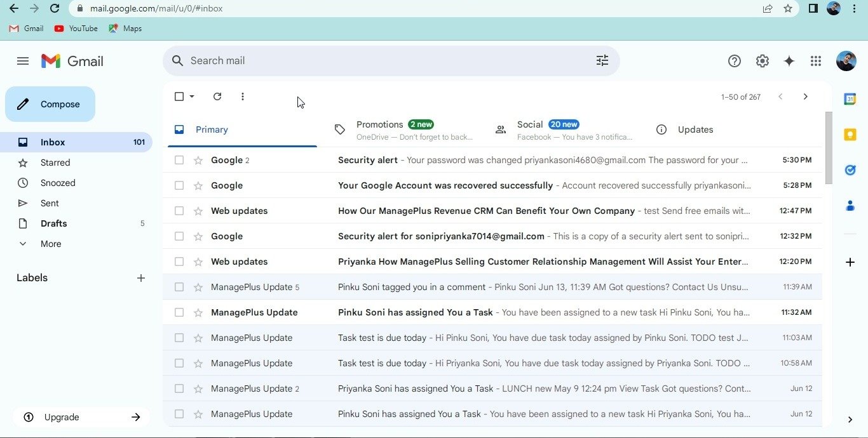This screenshot has width=868, height=438.
Task: Tick the master select-all checkbox
Action: tap(179, 96)
